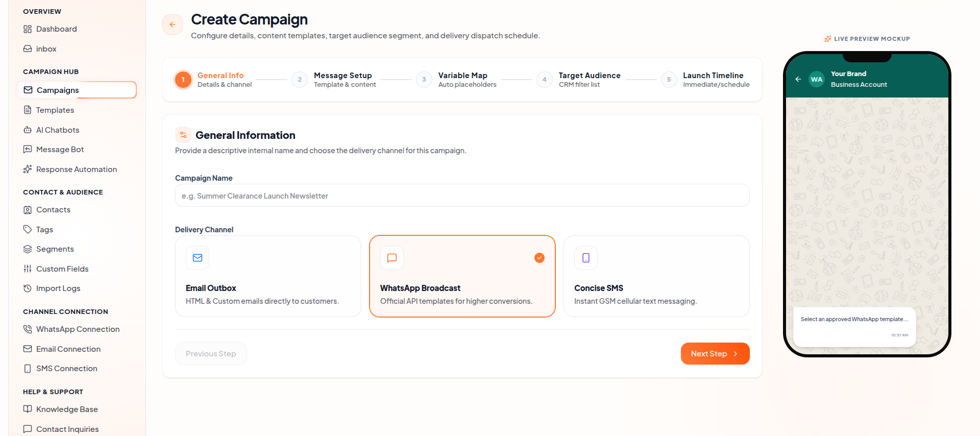Open Templates in Campaign Hub
The image size is (980, 436).
tap(77, 110)
